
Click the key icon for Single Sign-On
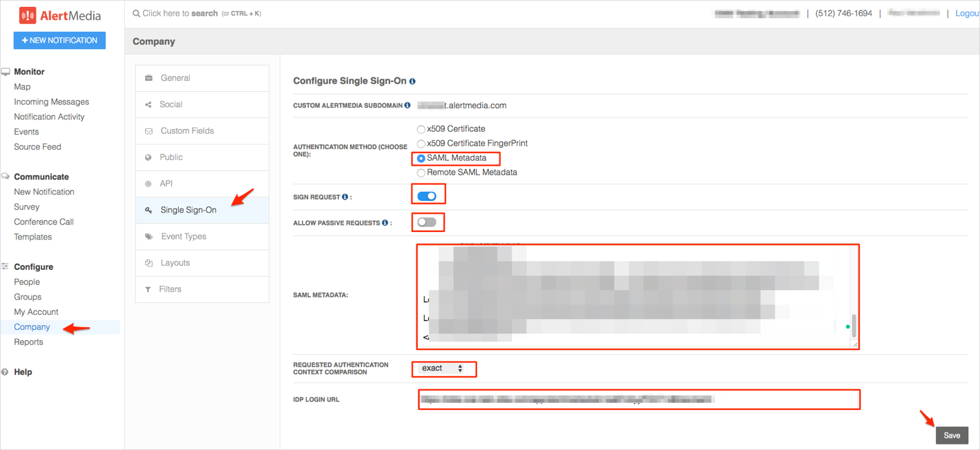[148, 211]
